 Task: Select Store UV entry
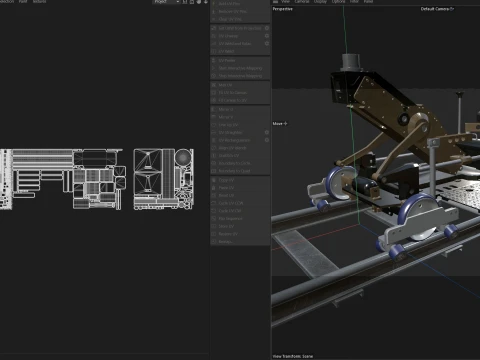[240, 226]
